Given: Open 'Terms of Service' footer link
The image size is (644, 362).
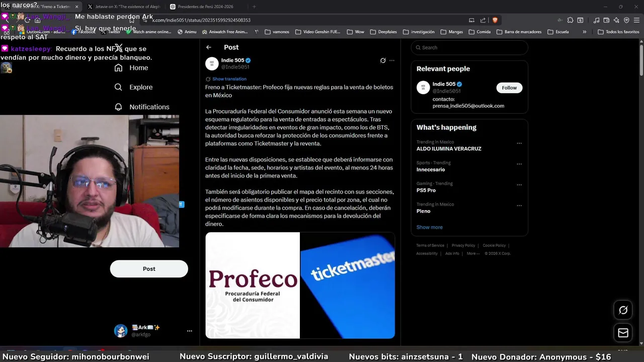Looking at the screenshot, I should point(430,245).
